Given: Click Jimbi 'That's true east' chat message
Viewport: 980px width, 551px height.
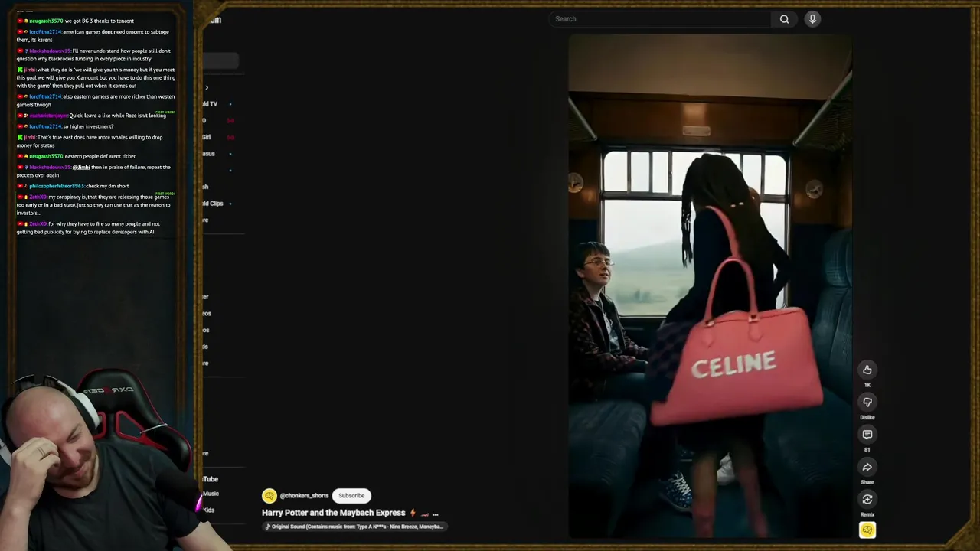Looking at the screenshot, I should pos(90,141).
